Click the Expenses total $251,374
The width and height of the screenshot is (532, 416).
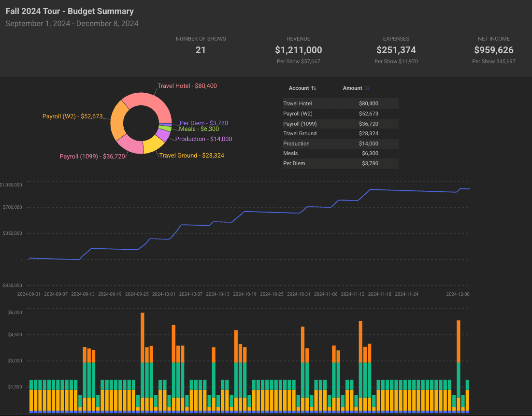[396, 50]
